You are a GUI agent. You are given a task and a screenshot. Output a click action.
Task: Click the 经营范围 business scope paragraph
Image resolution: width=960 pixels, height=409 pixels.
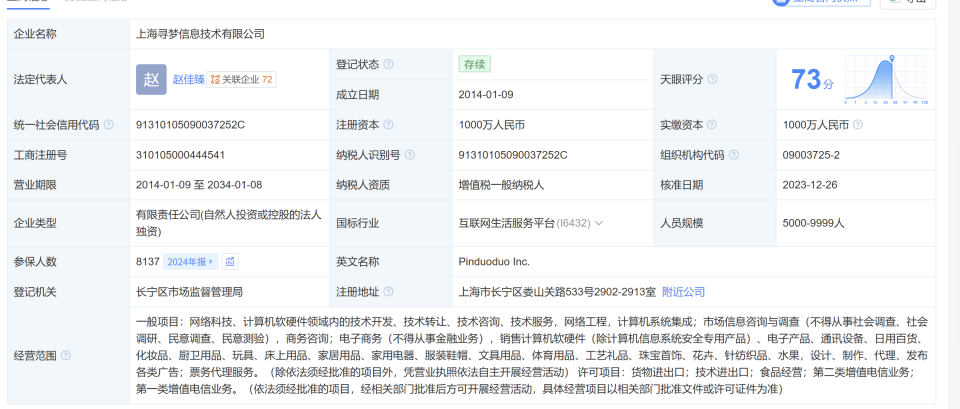[x=532, y=356]
